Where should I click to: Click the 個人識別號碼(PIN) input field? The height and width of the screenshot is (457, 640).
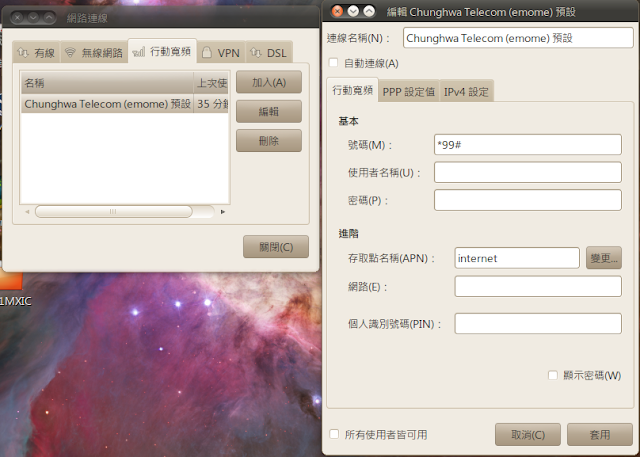(x=538, y=324)
